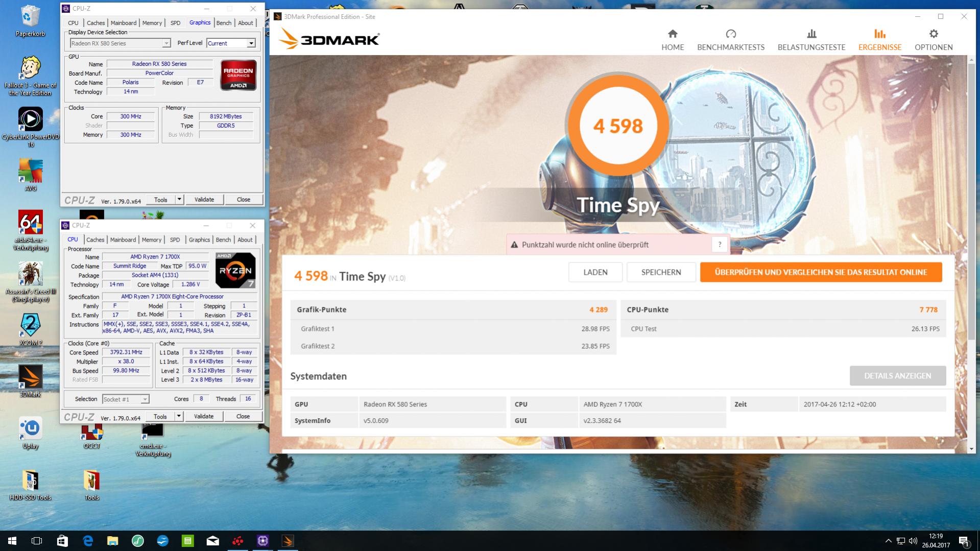Open OPTIONEN gear settings in 3DMark
Viewport: 980px width, 551px height.
(x=934, y=40)
